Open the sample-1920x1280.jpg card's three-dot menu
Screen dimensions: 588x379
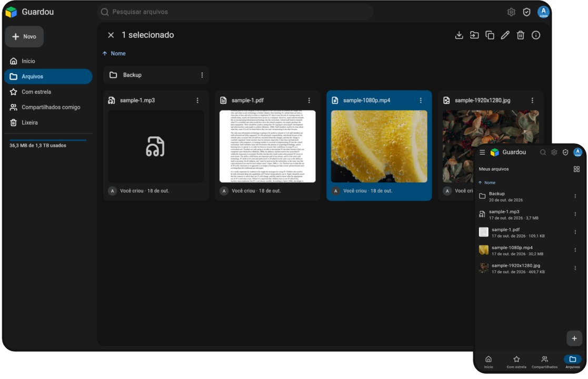pyautogui.click(x=532, y=101)
